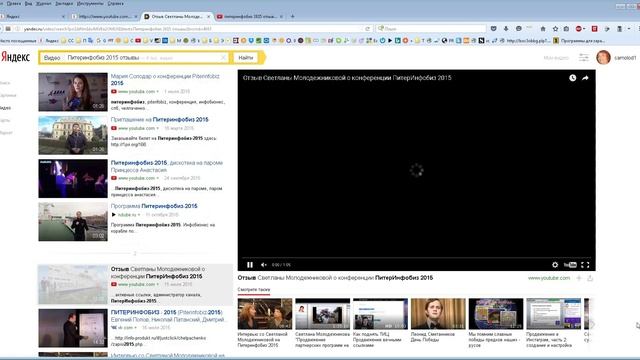
Task: Open search filter settings sliders icon
Action: tap(584, 58)
